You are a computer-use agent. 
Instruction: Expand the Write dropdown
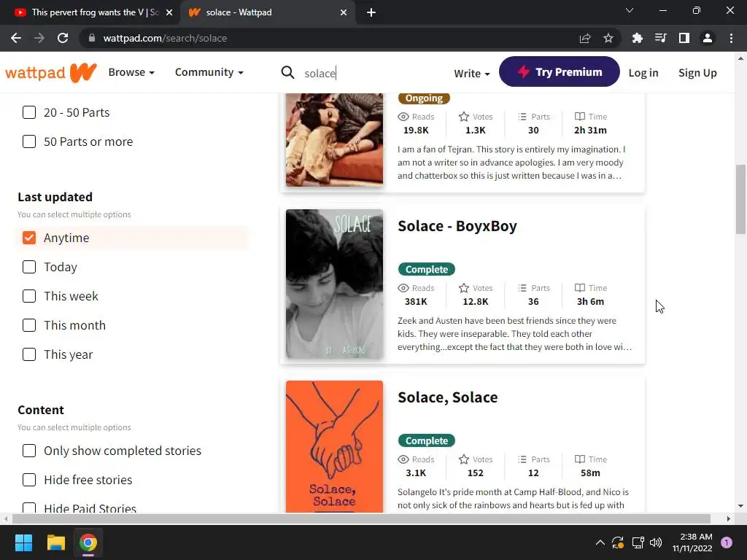pyautogui.click(x=472, y=74)
